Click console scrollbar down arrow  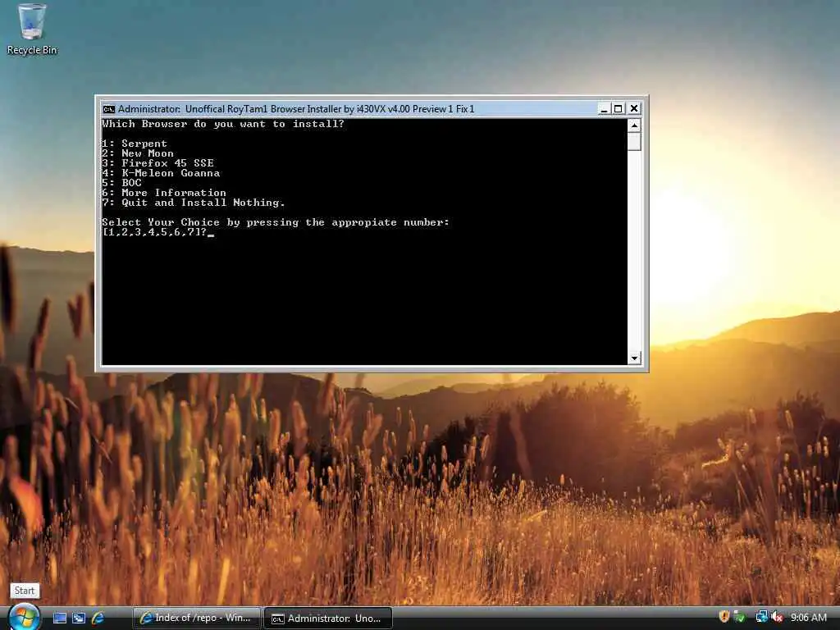(x=634, y=358)
